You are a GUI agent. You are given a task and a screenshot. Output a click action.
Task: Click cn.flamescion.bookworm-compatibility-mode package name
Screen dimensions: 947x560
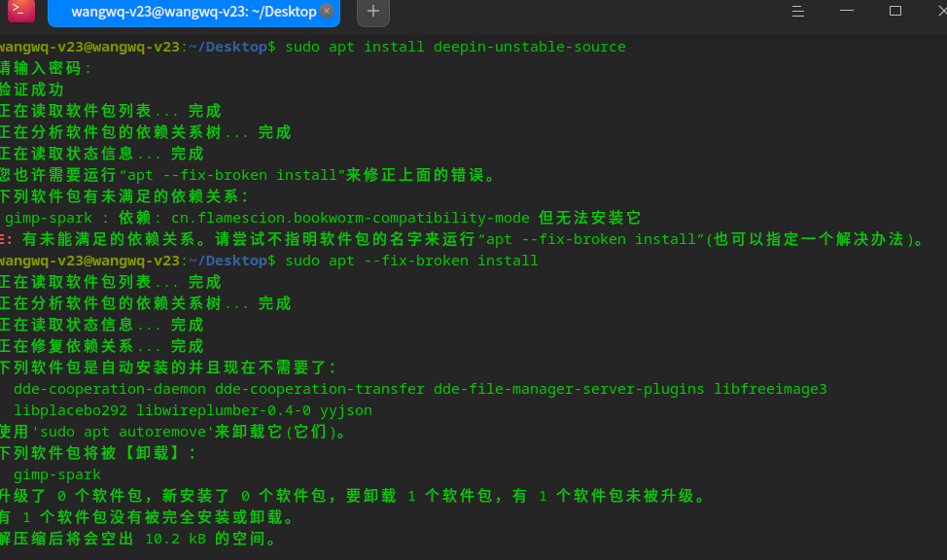pos(350,218)
